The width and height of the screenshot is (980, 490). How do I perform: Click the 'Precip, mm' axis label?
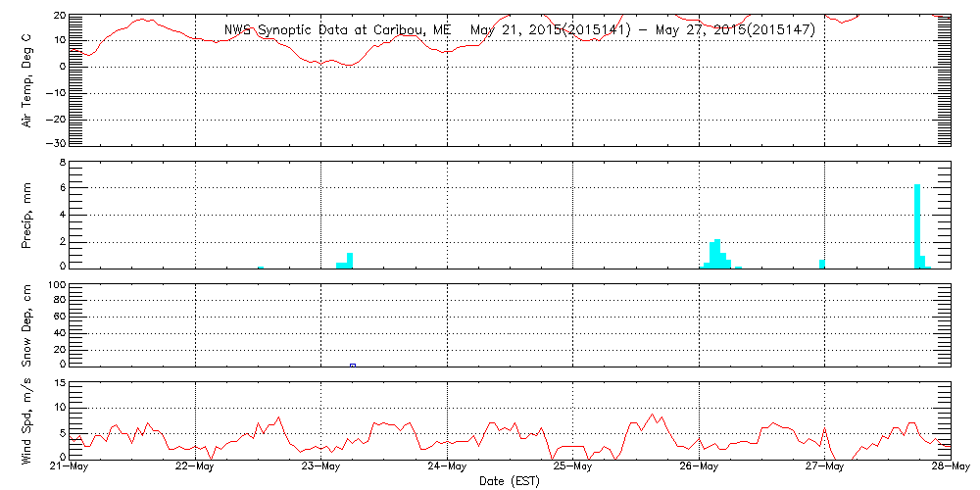[x=27, y=214]
